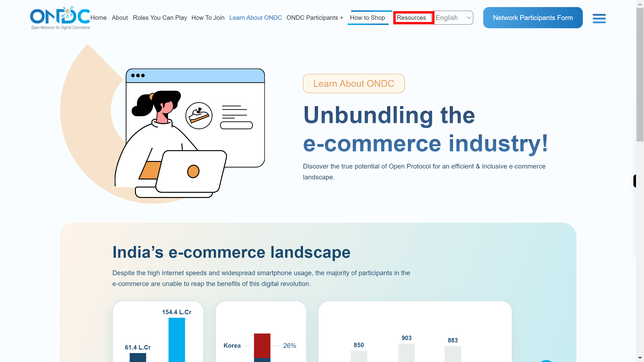Click the ONDC network participants plus icon
The width and height of the screenshot is (644, 362).
(343, 18)
